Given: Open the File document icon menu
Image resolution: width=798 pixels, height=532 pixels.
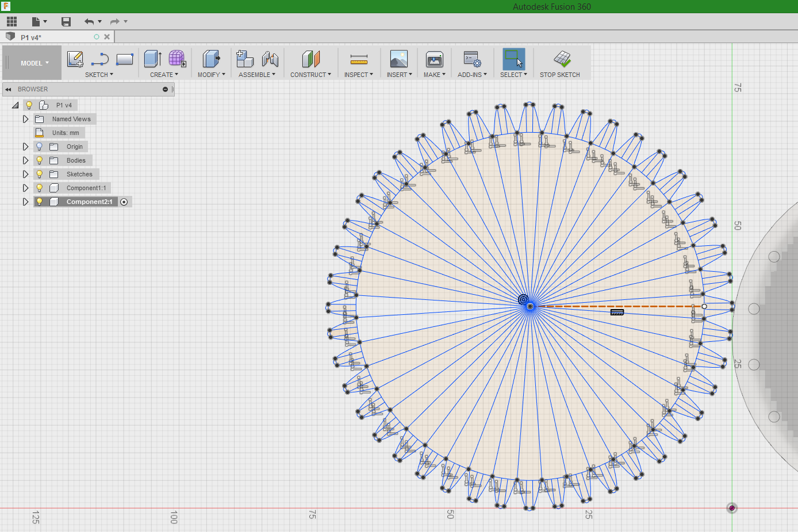Looking at the screenshot, I should (36, 21).
